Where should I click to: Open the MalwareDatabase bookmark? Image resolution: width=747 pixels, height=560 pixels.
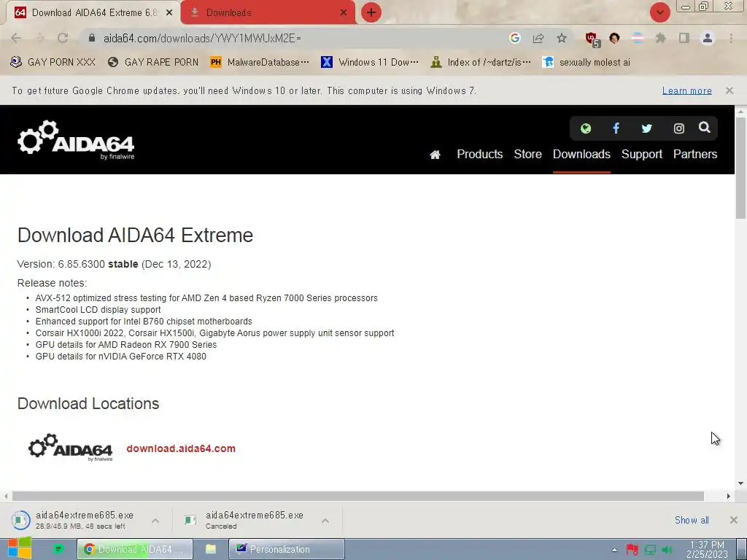(x=260, y=63)
